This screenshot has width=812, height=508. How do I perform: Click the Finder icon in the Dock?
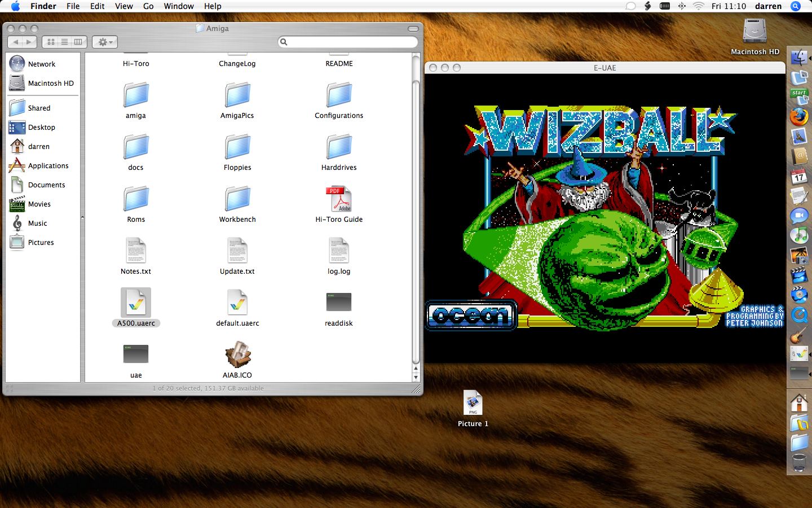coord(799,58)
